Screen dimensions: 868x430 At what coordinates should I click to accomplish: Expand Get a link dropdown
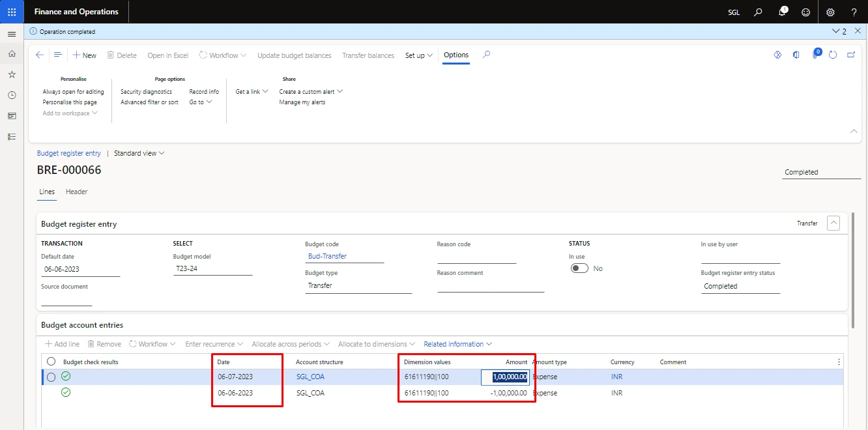(252, 92)
